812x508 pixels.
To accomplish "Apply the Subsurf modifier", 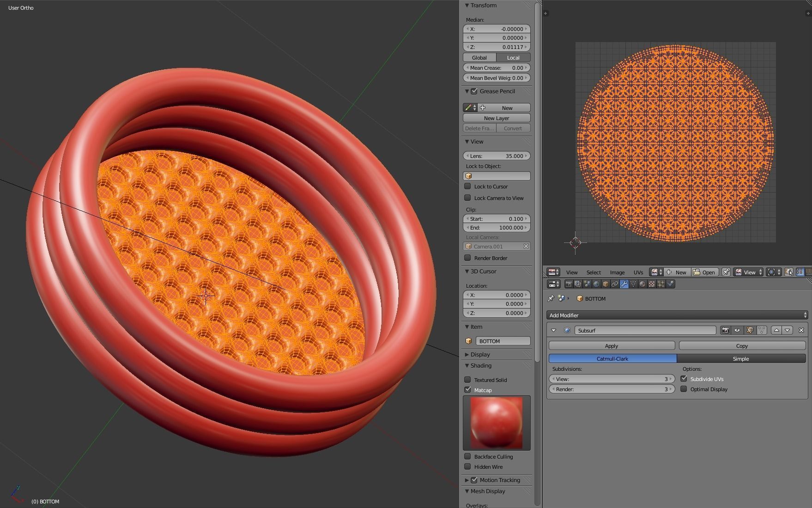I will coord(612,345).
